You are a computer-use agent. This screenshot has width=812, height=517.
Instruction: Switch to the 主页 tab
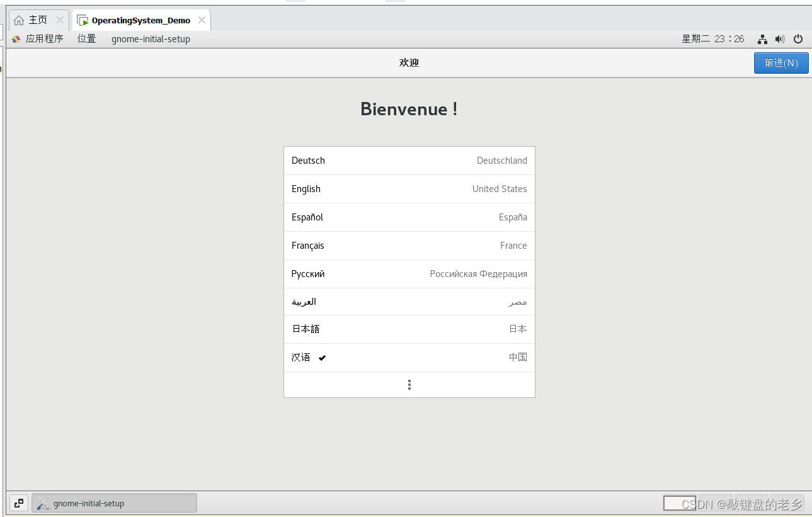38,20
